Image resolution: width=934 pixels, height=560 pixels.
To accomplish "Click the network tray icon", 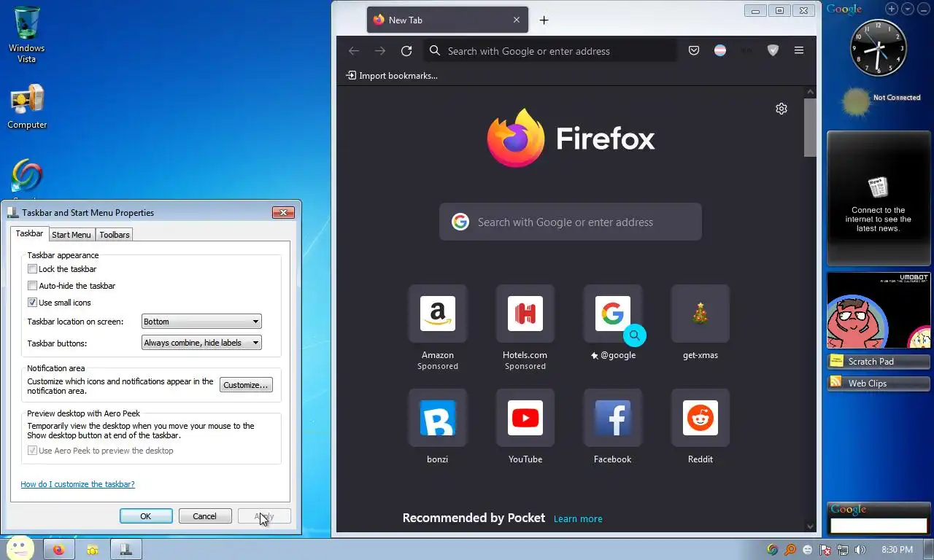I will coord(843,550).
